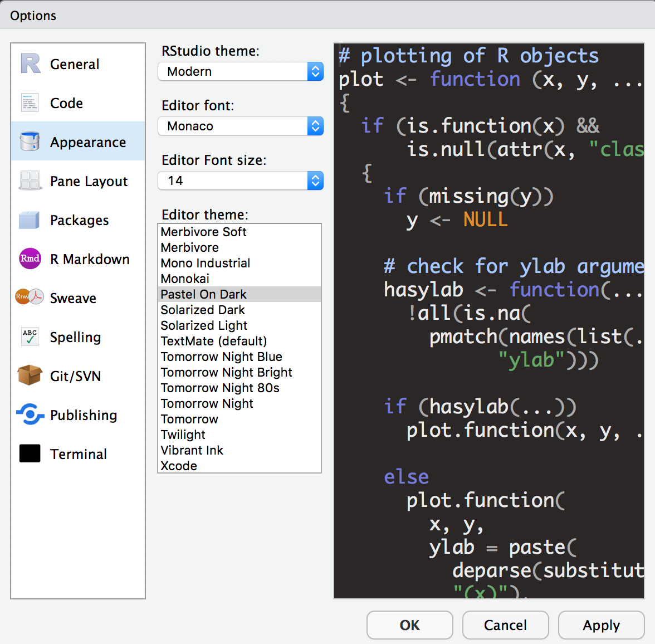Click the purple Rmd icon

(x=30, y=258)
